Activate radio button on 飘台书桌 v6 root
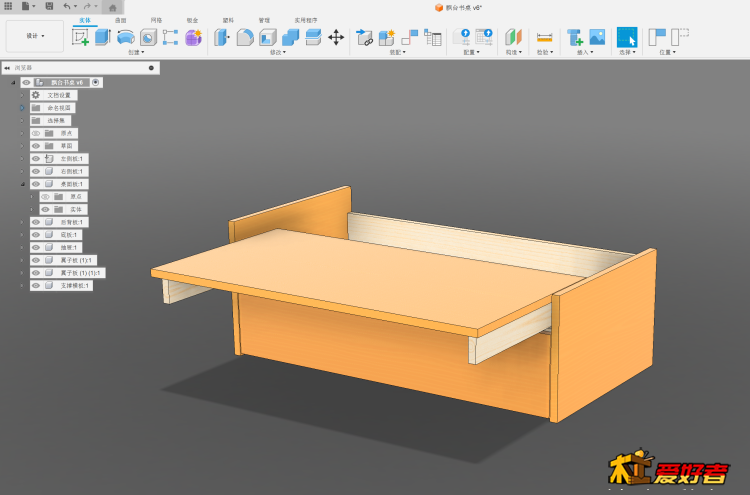 point(96,82)
